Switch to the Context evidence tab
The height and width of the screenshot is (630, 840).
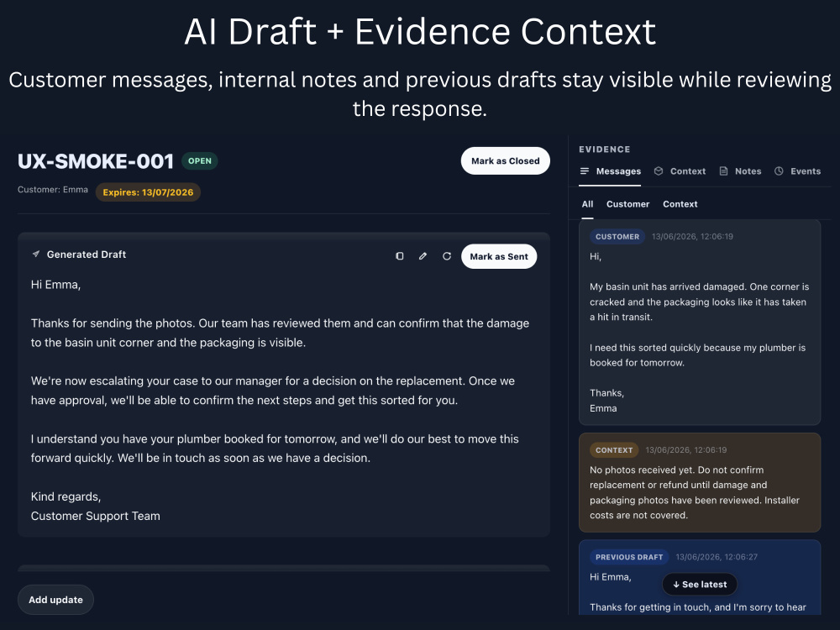(x=680, y=171)
